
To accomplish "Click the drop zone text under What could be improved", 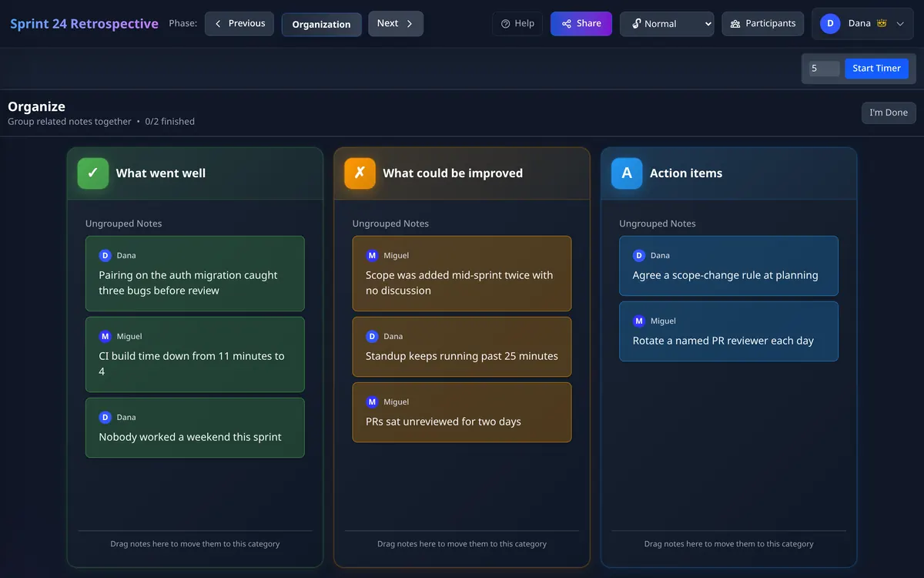I will pyautogui.click(x=462, y=544).
